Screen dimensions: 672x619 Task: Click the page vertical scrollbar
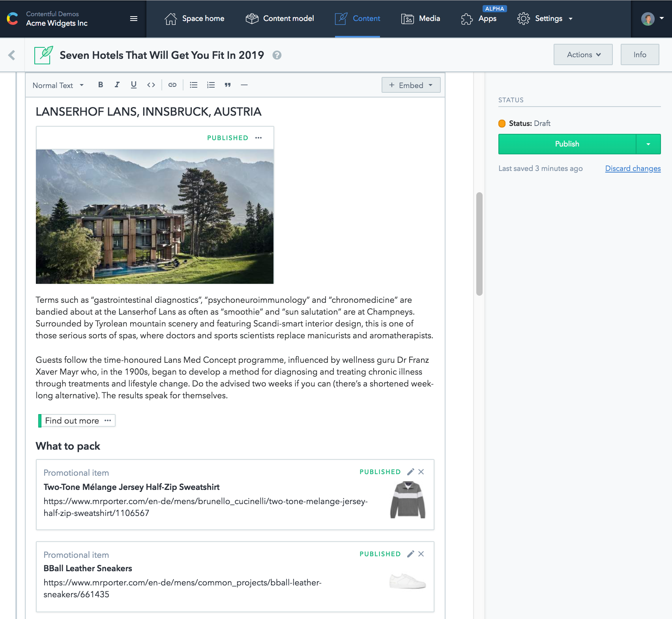pyautogui.click(x=479, y=244)
